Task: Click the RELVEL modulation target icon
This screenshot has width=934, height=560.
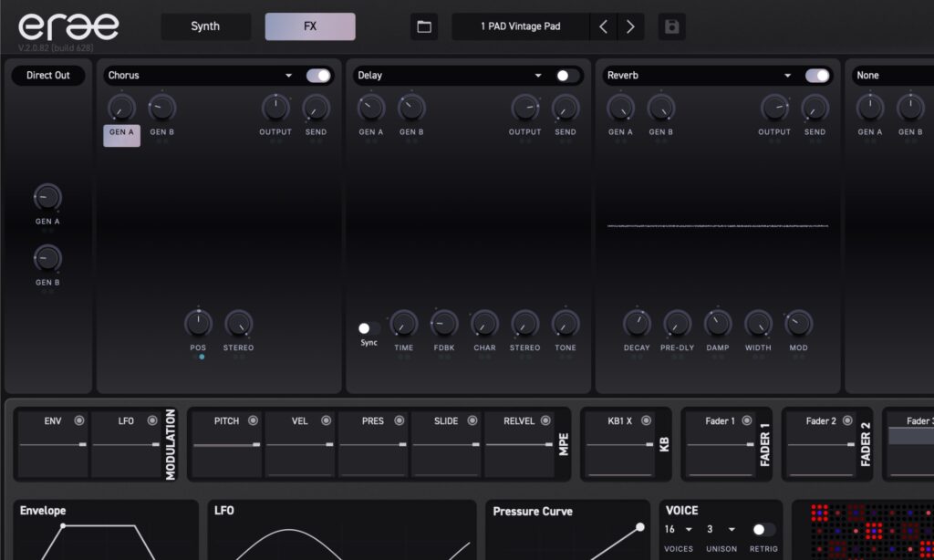Action: pyautogui.click(x=545, y=420)
